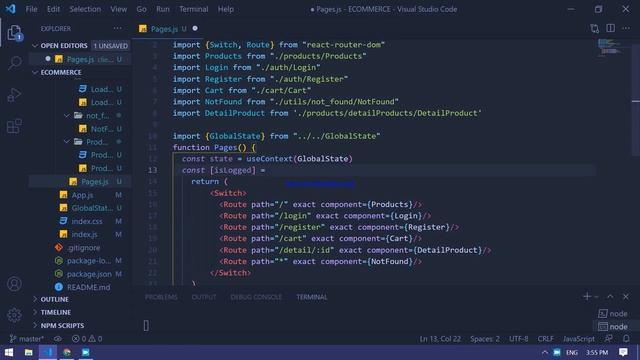
Task: Open the View menu
Action: pos(118,9)
